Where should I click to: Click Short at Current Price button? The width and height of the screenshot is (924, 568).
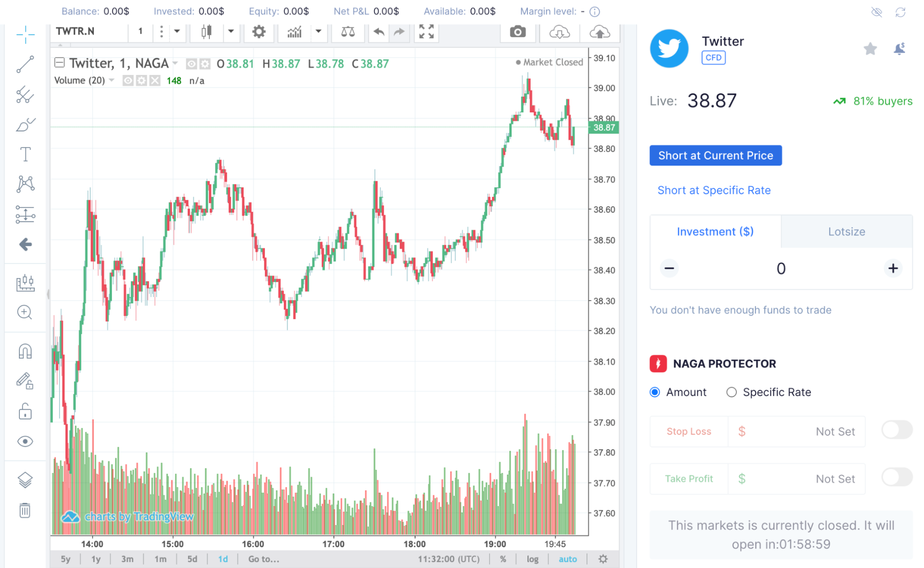[x=716, y=155]
